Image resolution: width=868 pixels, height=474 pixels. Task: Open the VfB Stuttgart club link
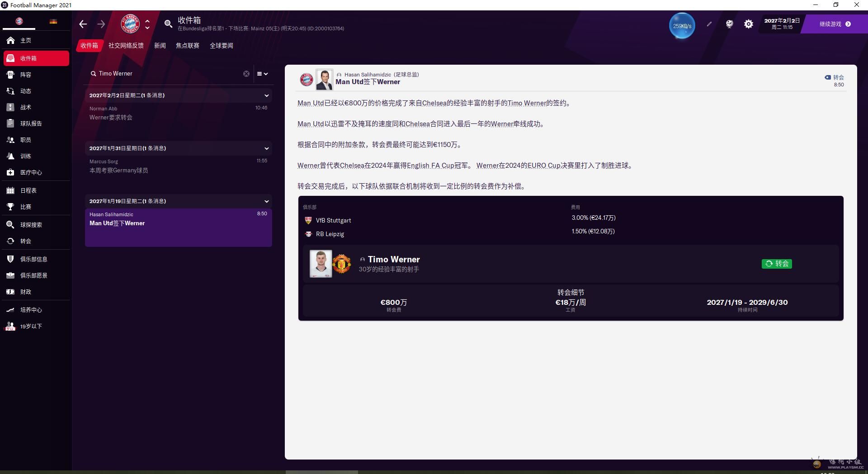click(333, 220)
